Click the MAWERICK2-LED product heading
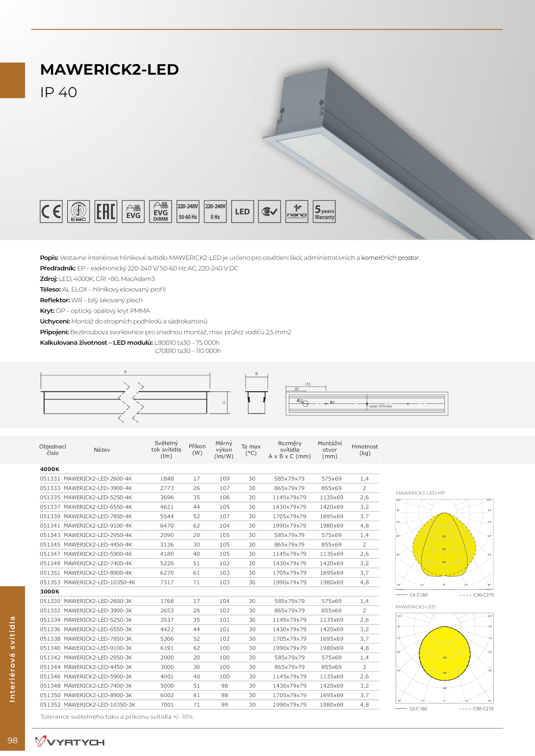The height and width of the screenshot is (756, 535). (x=110, y=69)
